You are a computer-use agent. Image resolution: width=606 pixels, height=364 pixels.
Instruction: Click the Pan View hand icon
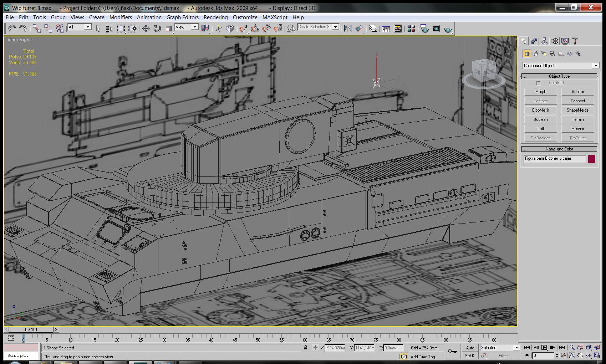pos(580,355)
